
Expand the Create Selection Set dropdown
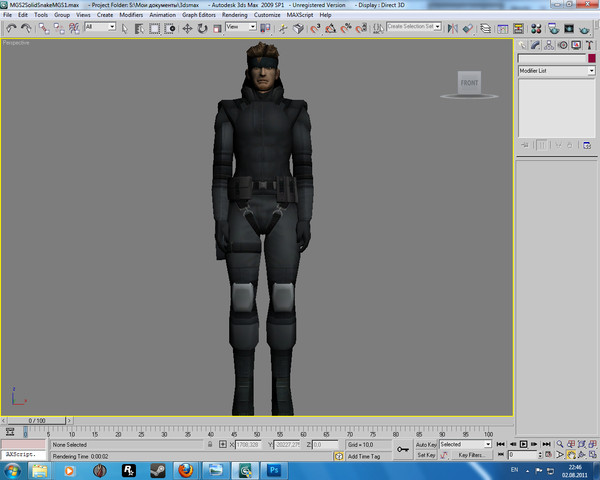(437, 26)
